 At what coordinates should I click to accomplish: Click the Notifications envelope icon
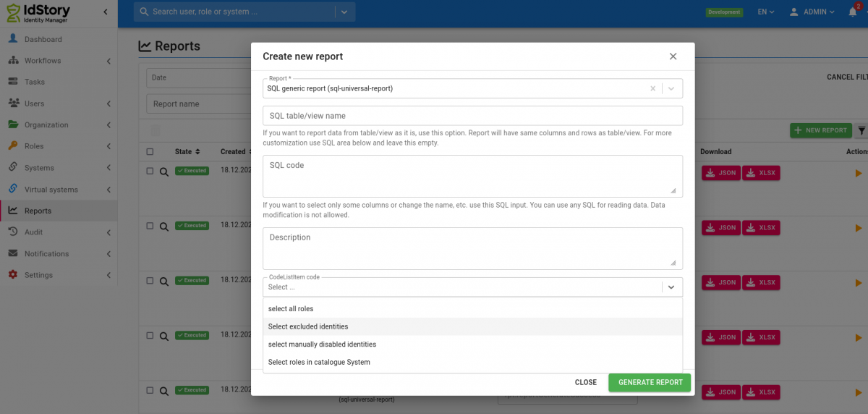click(x=13, y=254)
